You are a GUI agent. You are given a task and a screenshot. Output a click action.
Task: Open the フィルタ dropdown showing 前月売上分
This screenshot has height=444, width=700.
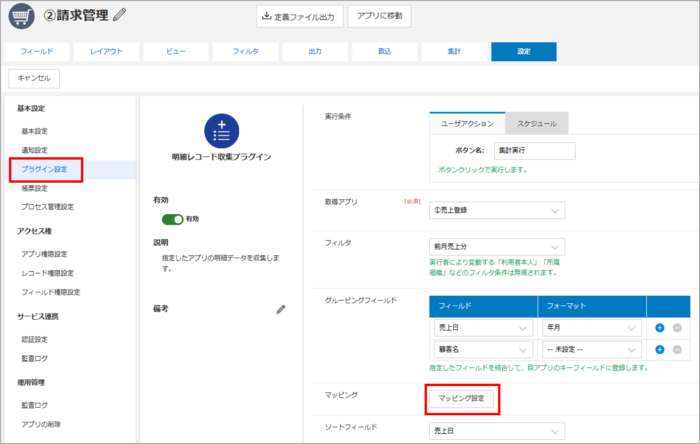pos(497,247)
